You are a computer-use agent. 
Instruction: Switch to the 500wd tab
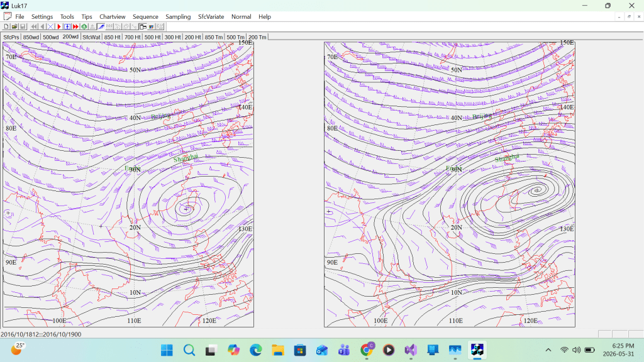pos(50,37)
